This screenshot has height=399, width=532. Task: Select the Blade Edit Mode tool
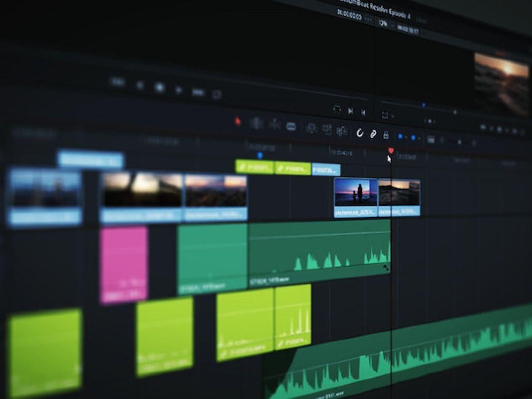click(x=291, y=126)
